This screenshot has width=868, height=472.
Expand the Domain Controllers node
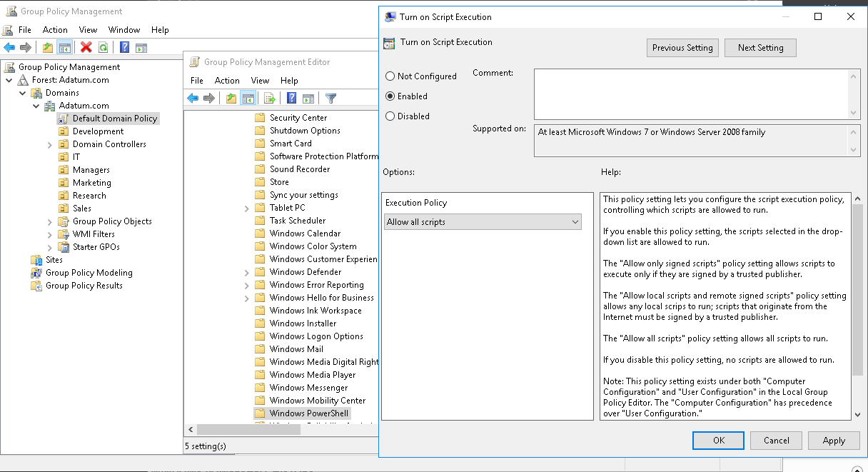click(x=50, y=144)
